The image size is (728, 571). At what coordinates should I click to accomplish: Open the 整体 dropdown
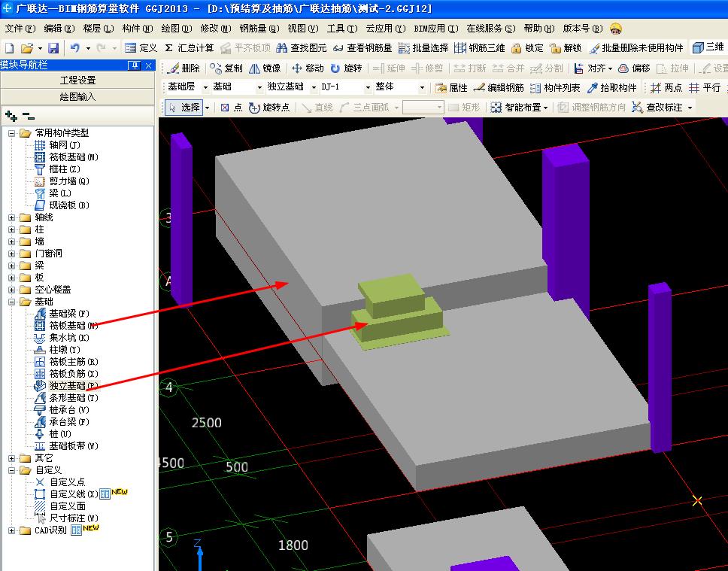422,87
